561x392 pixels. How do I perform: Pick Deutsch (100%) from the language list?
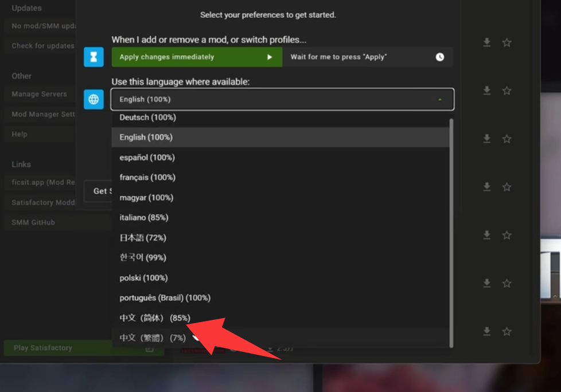tap(148, 117)
